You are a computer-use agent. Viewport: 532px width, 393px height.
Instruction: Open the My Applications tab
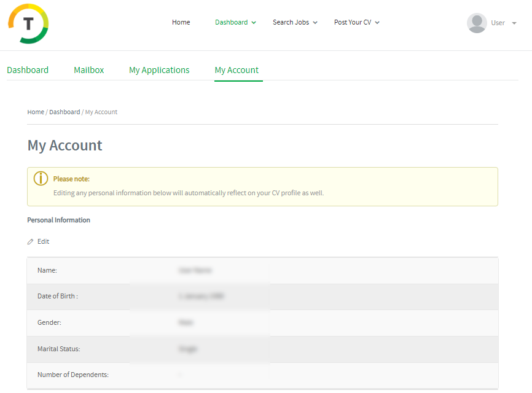click(x=159, y=70)
